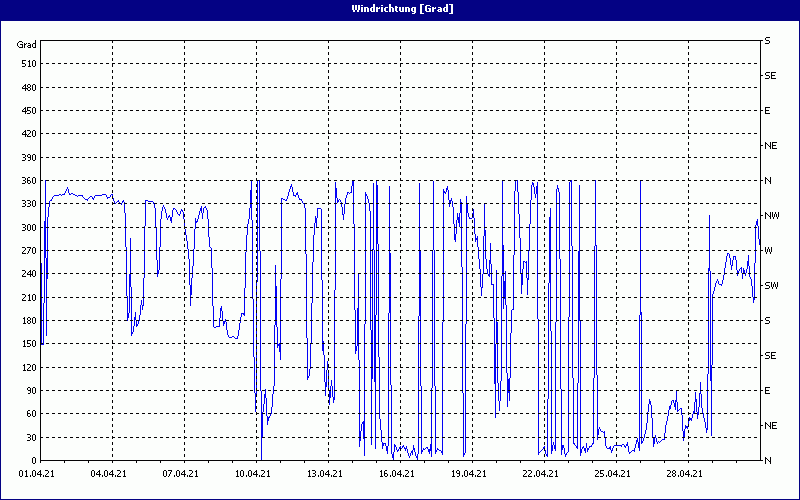Click the 25.04.21 date label
The image size is (800, 500).
pyautogui.click(x=612, y=474)
